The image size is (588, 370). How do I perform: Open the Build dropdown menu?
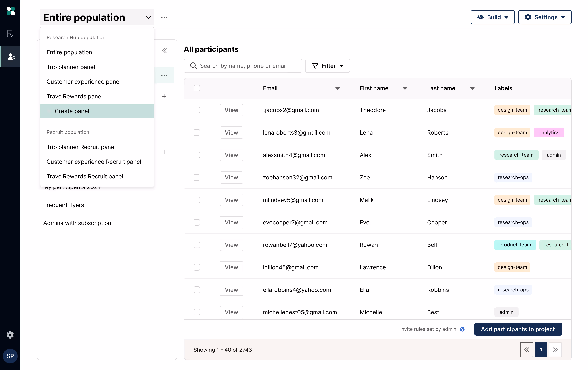[492, 17]
